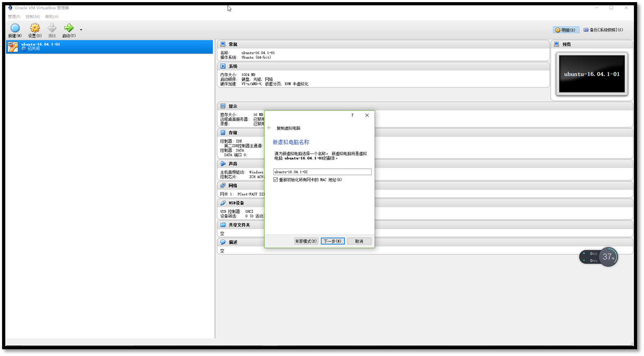Click the 系统 section title text
The height and width of the screenshot is (356, 644).
click(233, 66)
